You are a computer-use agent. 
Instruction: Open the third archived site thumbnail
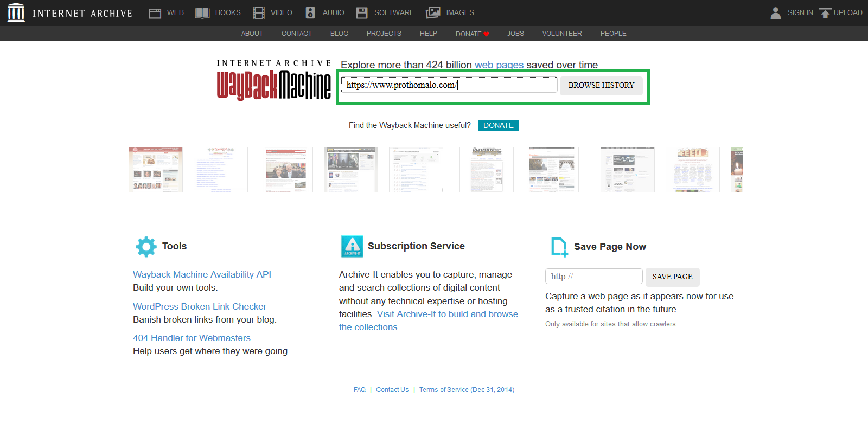[x=286, y=170]
